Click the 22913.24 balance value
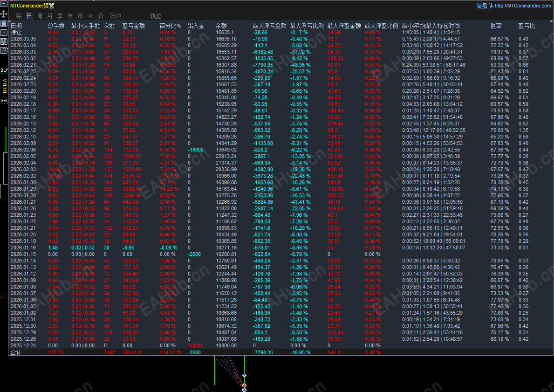The height and width of the screenshot is (392, 554). pos(226,156)
